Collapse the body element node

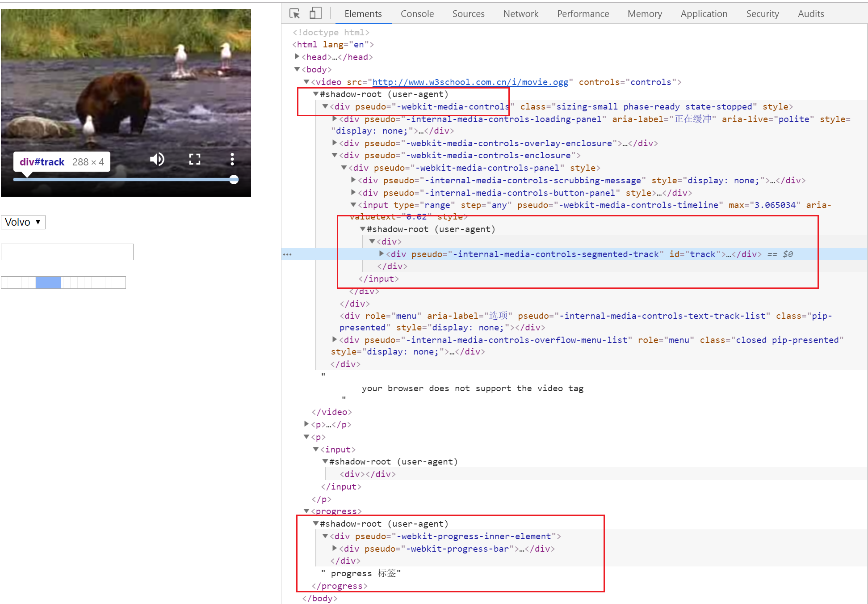click(297, 69)
